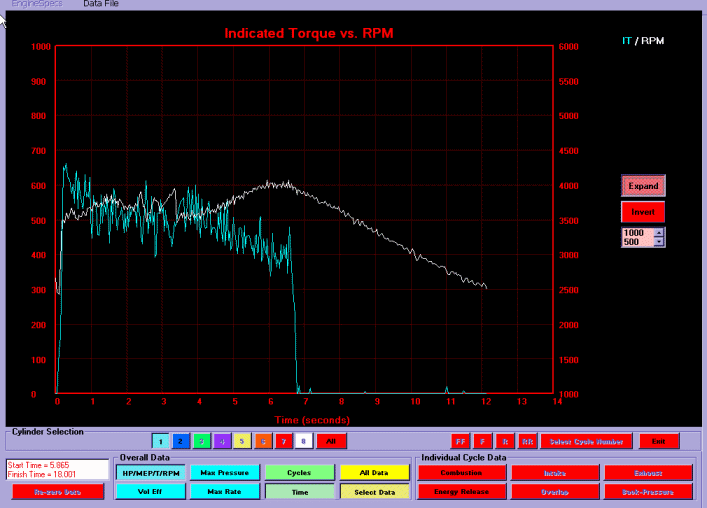Image resolution: width=707 pixels, height=508 pixels.
Task: Select 1000 in the scale list
Action: (634, 232)
